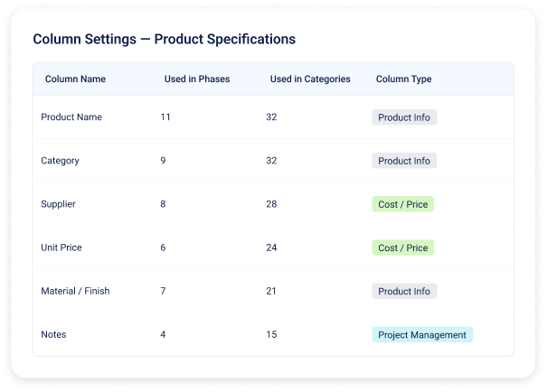Click the Column Name header

(x=75, y=79)
